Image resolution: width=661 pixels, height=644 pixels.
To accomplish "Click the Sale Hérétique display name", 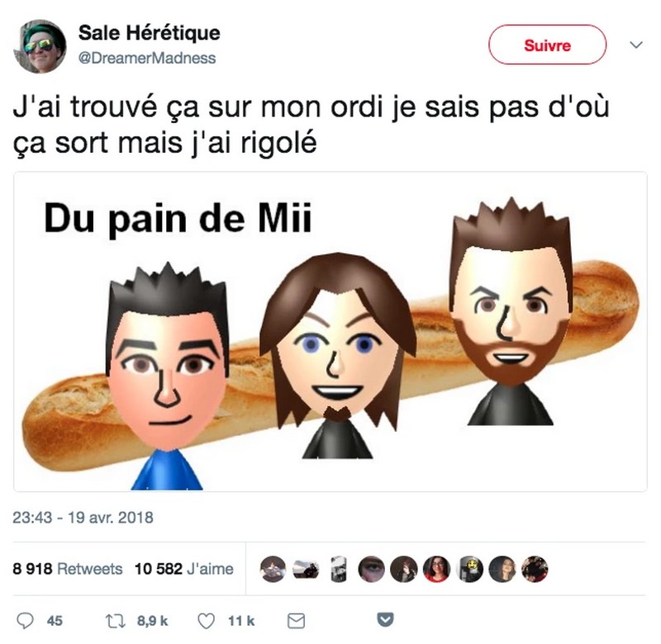I will (150, 33).
